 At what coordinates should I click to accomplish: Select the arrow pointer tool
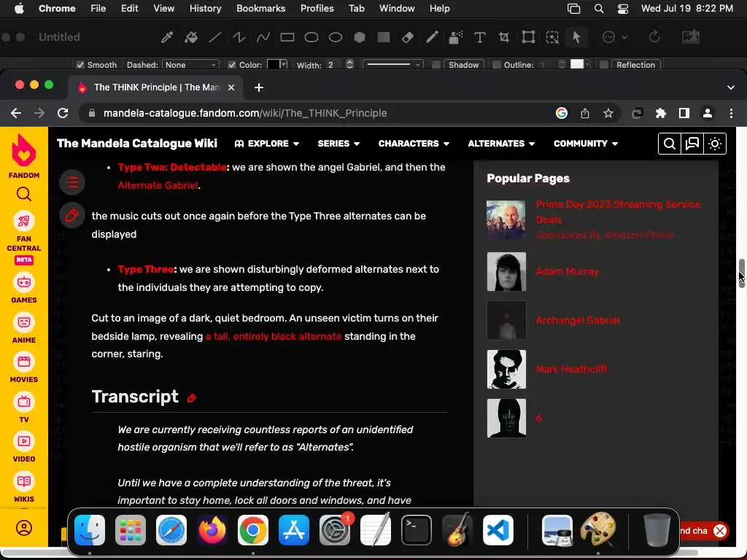(576, 37)
